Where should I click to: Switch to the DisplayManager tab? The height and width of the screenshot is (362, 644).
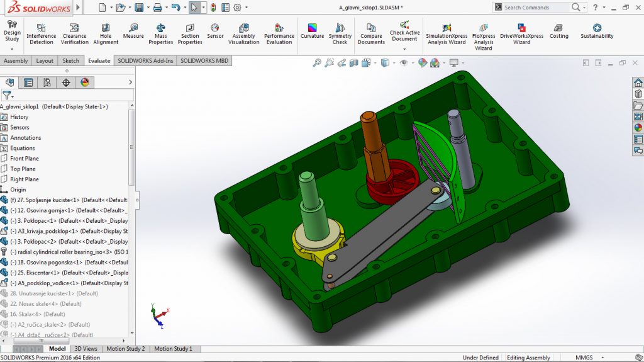[85, 82]
